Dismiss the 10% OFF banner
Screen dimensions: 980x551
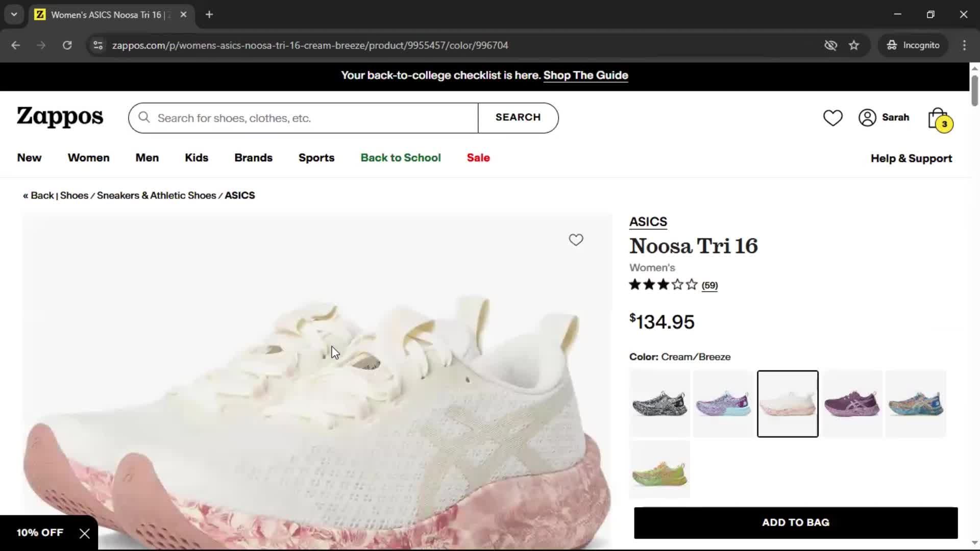(85, 534)
